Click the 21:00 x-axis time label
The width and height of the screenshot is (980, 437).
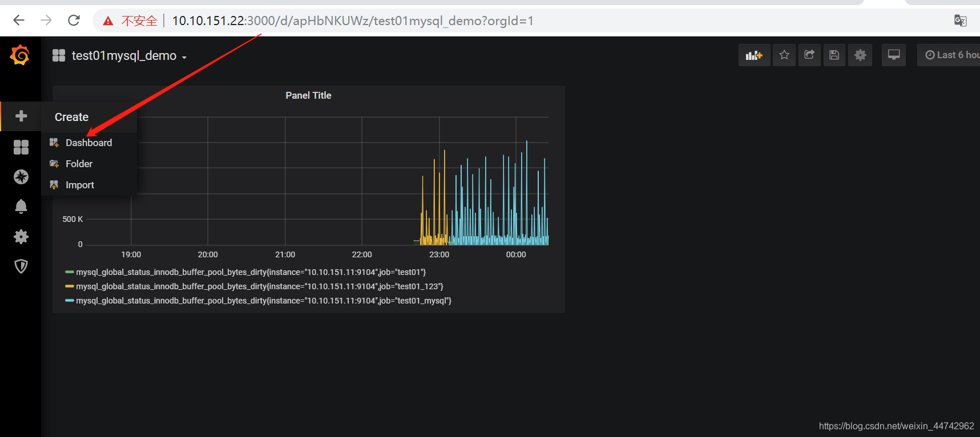click(x=285, y=254)
